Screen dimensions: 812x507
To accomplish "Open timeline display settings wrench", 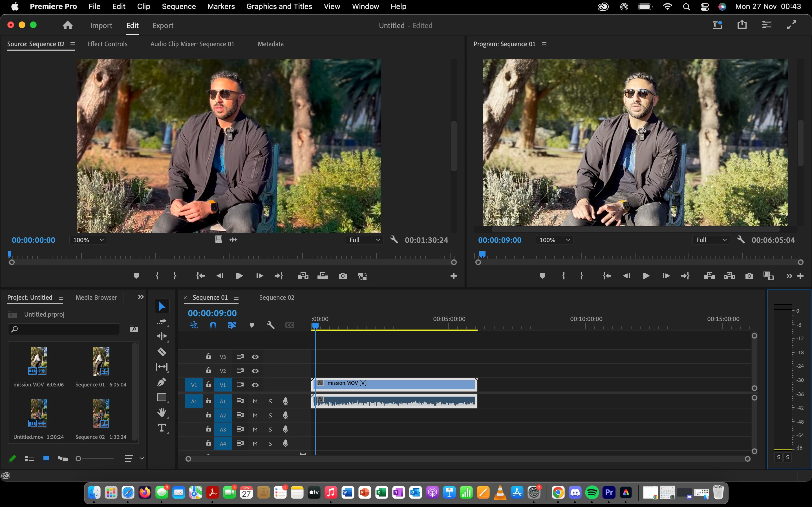I will 270,325.
